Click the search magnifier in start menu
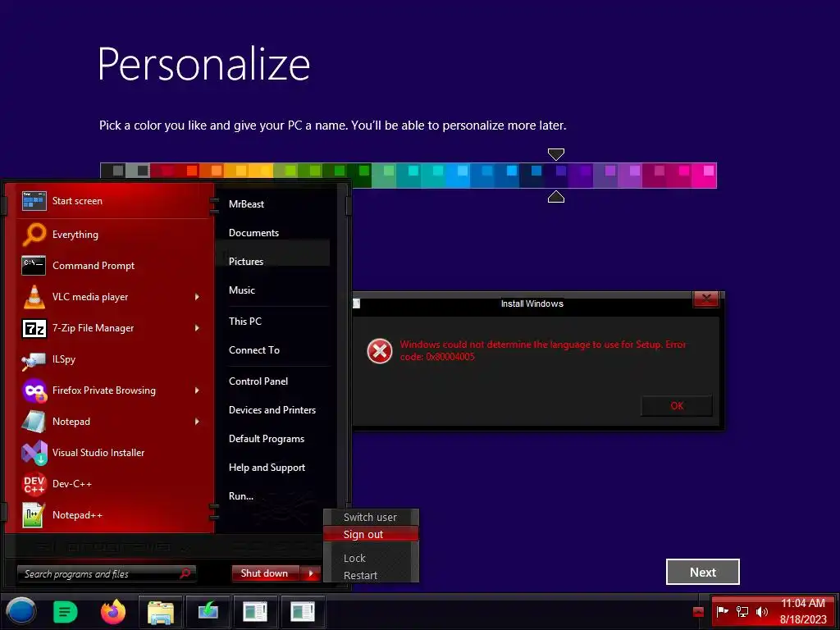The height and width of the screenshot is (630, 840). 185,573
